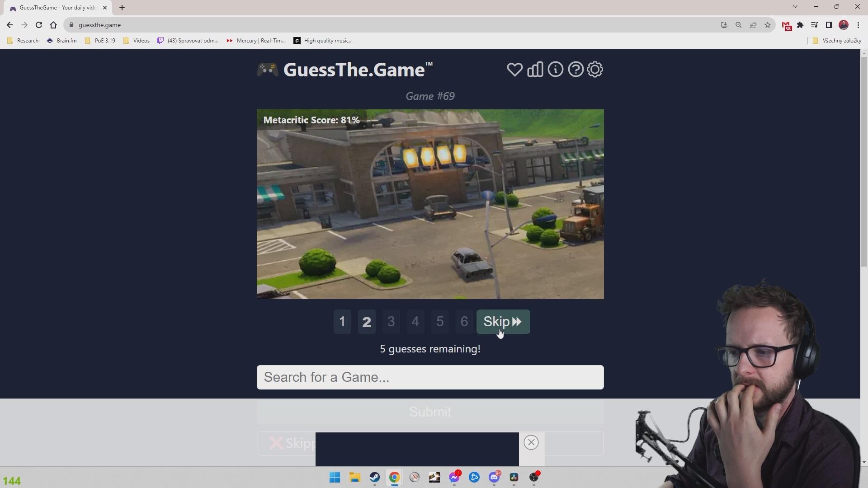Viewport: 868px width, 488px height.
Task: Click the Skip button
Action: click(503, 322)
